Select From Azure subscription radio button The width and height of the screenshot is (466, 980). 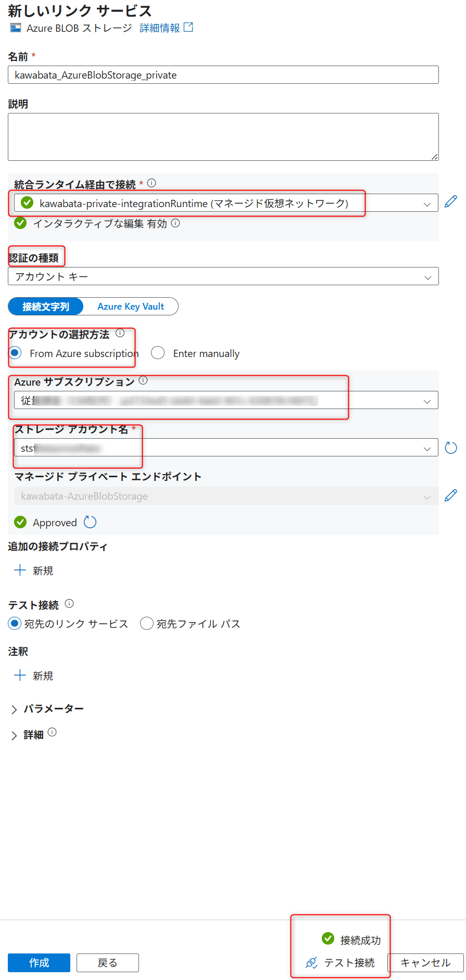pos(15,353)
